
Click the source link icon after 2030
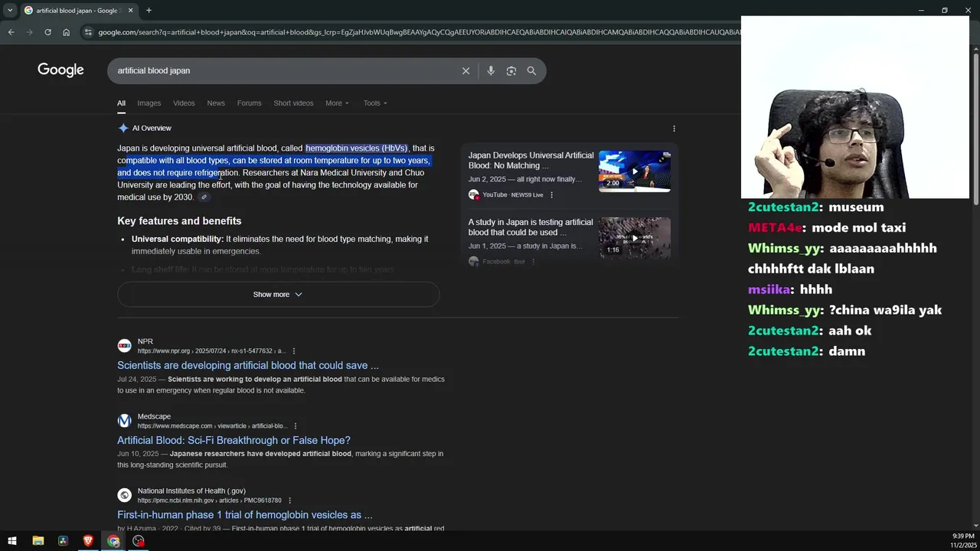coord(204,197)
